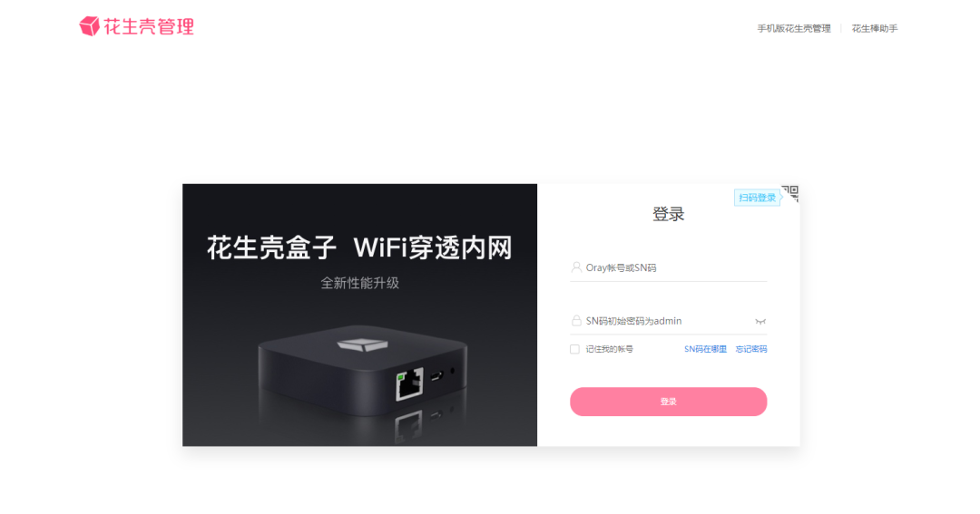This screenshot has height=514, width=980.
Task: Click the 花生壳盒子 WiFi穿透内网 banner headline
Action: (x=359, y=247)
